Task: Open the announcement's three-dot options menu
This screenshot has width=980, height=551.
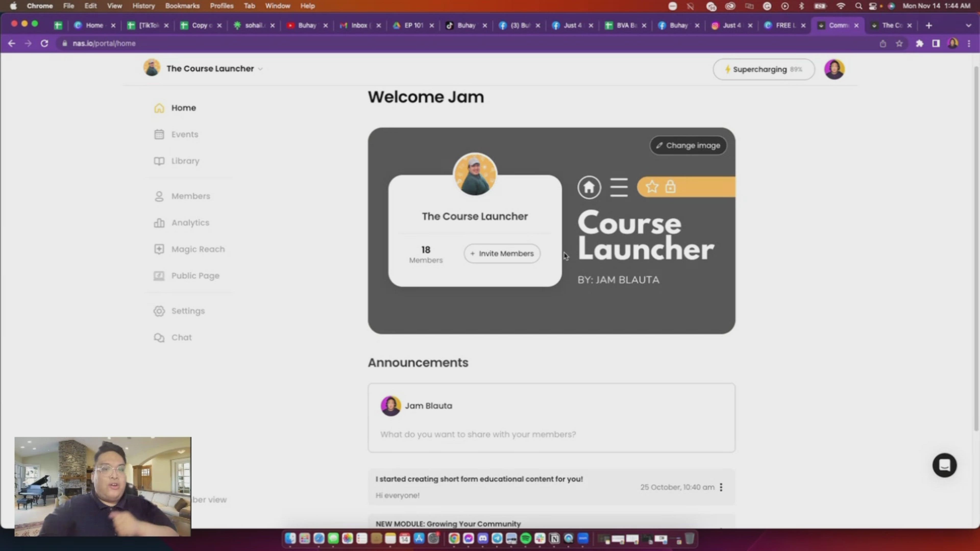Action: coord(721,487)
